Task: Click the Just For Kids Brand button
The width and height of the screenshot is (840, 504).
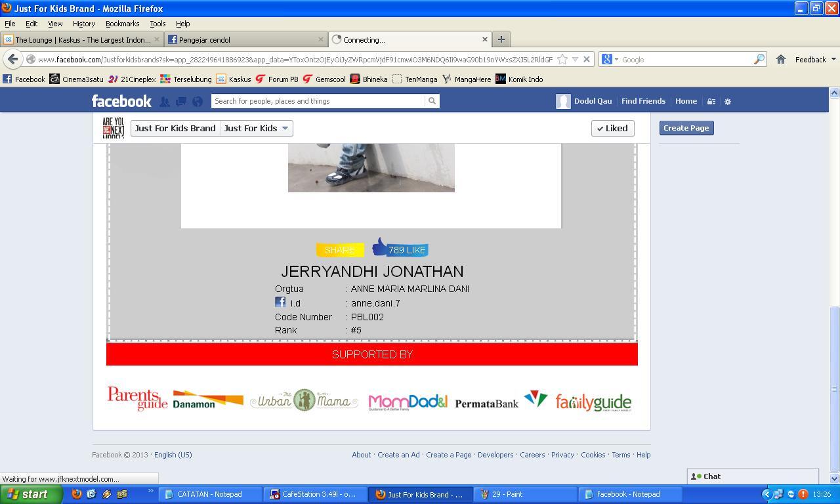Action: click(x=175, y=128)
